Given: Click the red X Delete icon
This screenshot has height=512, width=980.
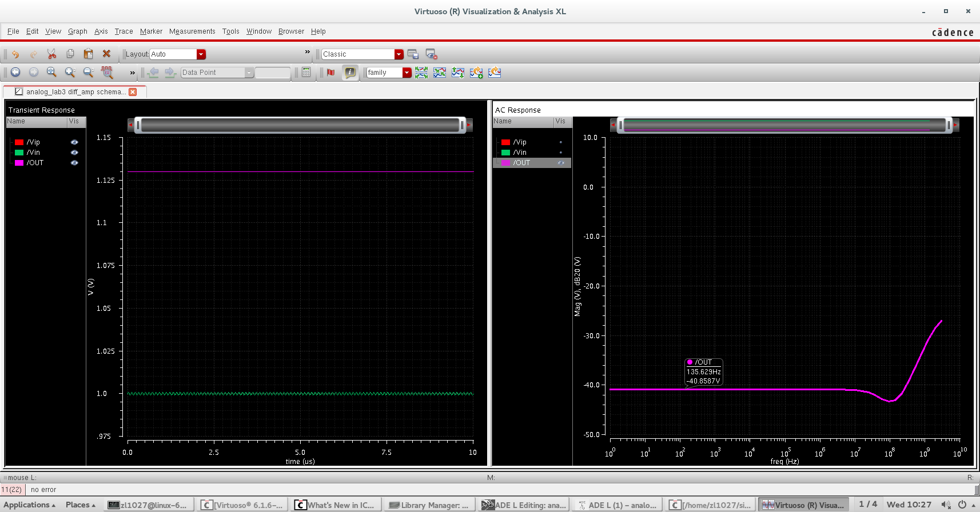Looking at the screenshot, I should (x=106, y=54).
